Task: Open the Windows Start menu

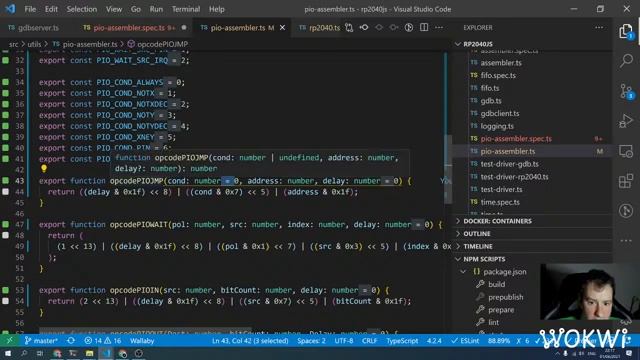Action: (8, 353)
